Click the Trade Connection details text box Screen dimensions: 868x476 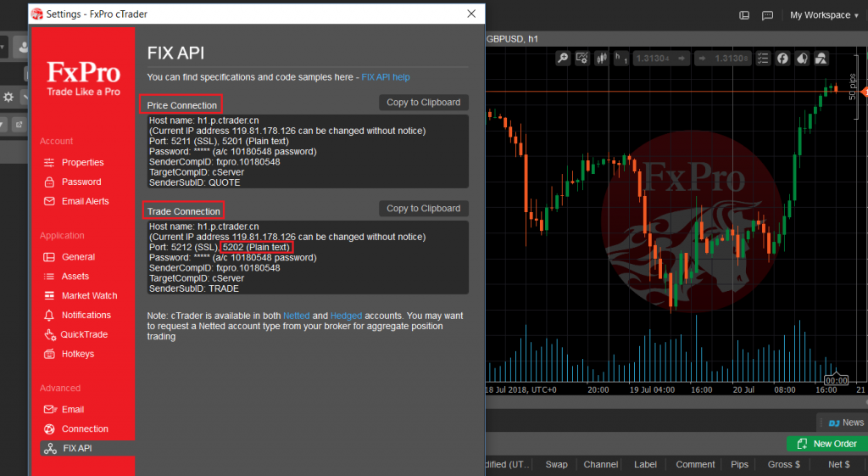click(308, 258)
